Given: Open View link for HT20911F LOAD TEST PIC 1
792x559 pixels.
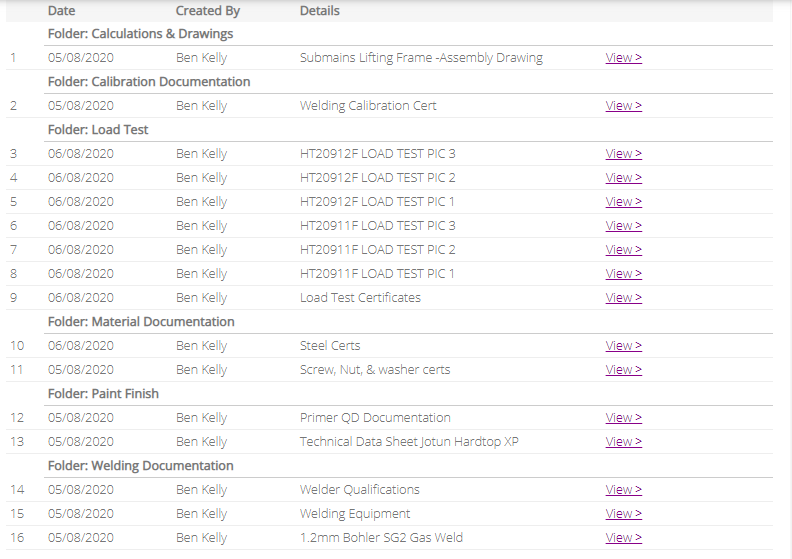Looking at the screenshot, I should click(x=623, y=274).
